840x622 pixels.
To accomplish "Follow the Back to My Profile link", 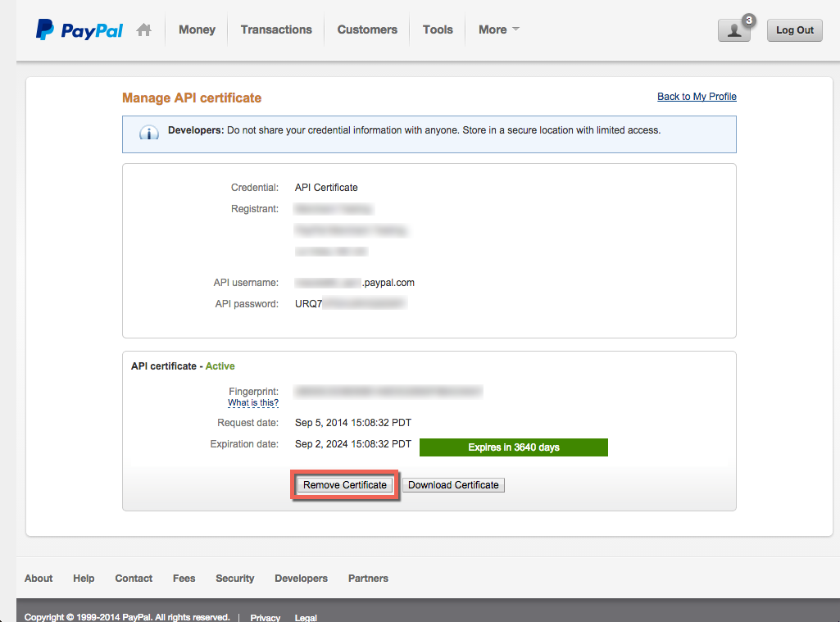I will click(697, 97).
